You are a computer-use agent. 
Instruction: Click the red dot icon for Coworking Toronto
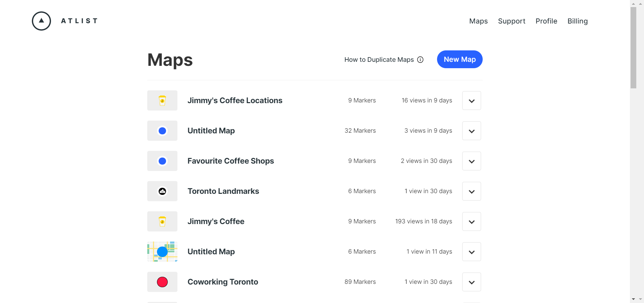[162, 282]
